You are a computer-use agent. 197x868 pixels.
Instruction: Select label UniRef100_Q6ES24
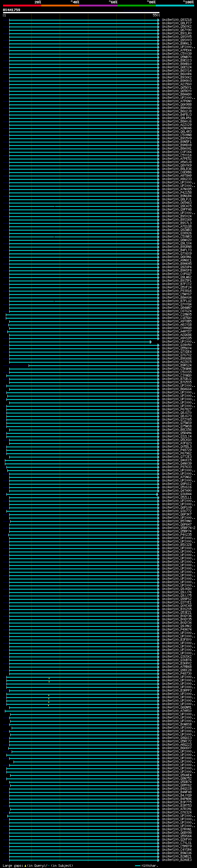(x=176, y=67)
